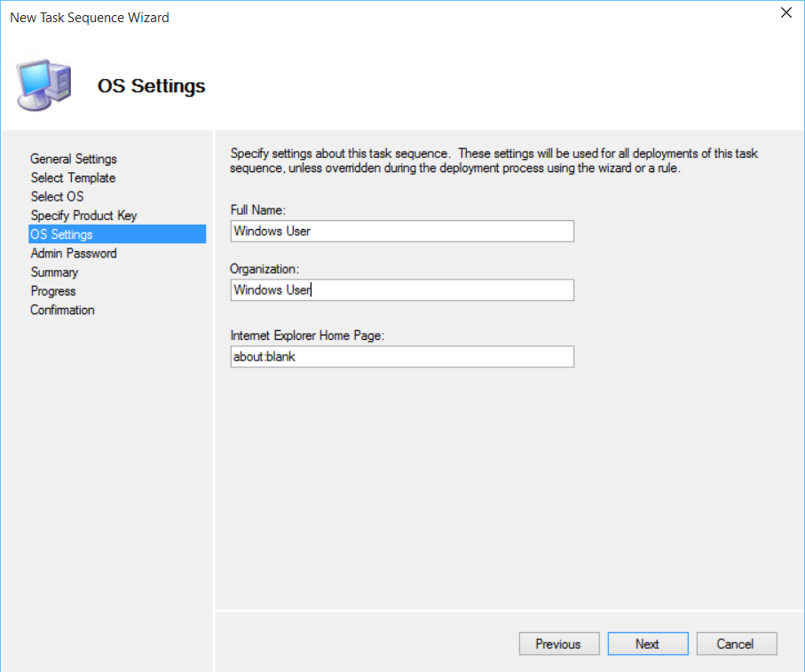The width and height of the screenshot is (805, 672).
Task: Click the Full Name label
Action: click(256, 210)
